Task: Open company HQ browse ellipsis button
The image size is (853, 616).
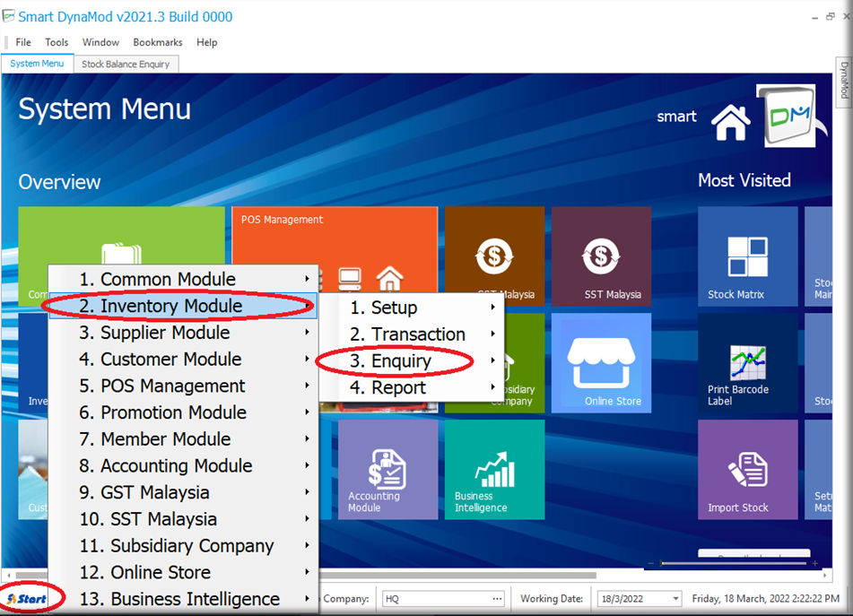Action: click(x=497, y=599)
